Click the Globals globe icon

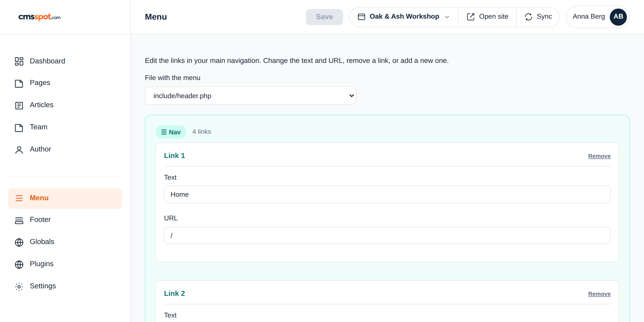coord(19,242)
